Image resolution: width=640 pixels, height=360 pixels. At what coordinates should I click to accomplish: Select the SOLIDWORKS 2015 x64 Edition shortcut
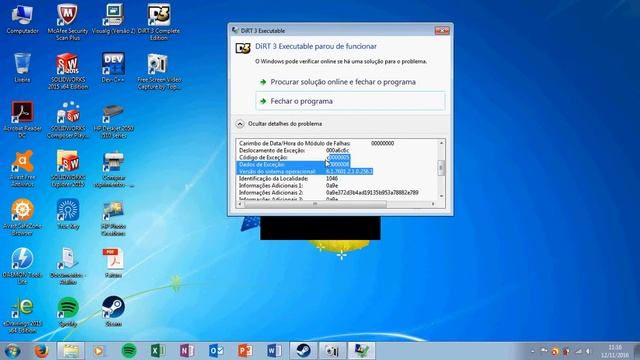coord(68,71)
